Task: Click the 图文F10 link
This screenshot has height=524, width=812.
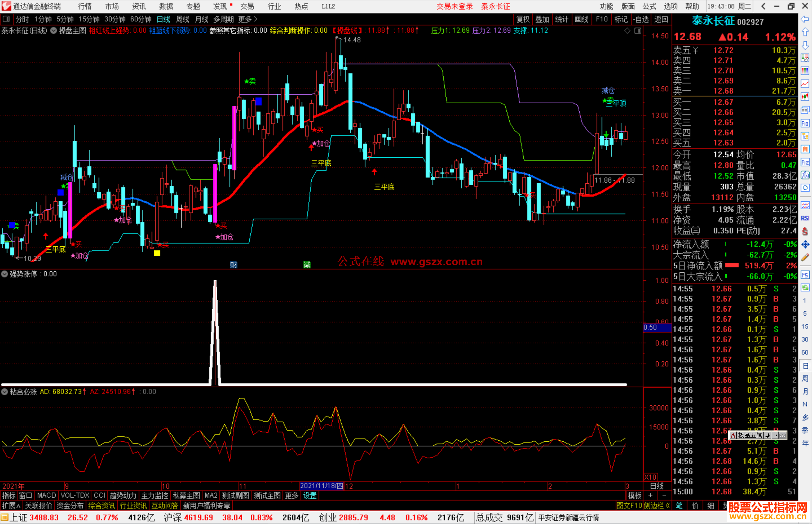Action: pos(629,506)
